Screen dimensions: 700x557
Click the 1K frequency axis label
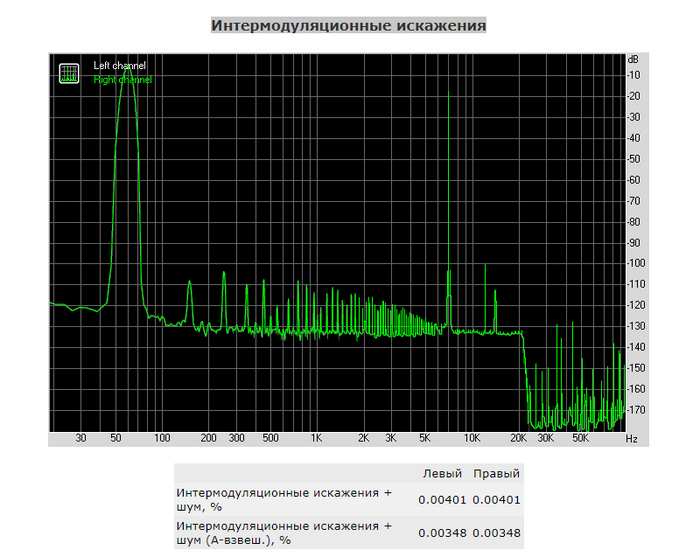coord(316,438)
